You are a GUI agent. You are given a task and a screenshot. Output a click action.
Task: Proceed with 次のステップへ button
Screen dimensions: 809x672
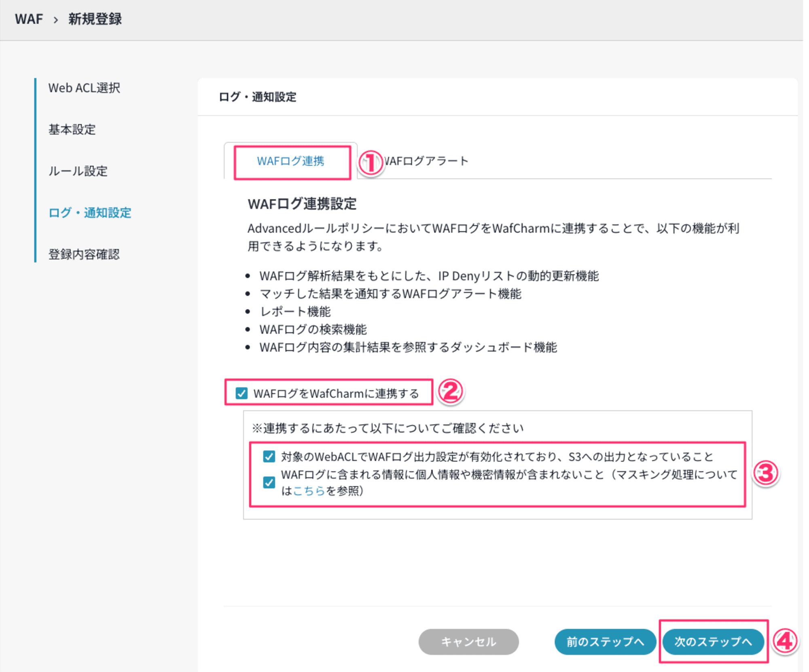(x=713, y=642)
